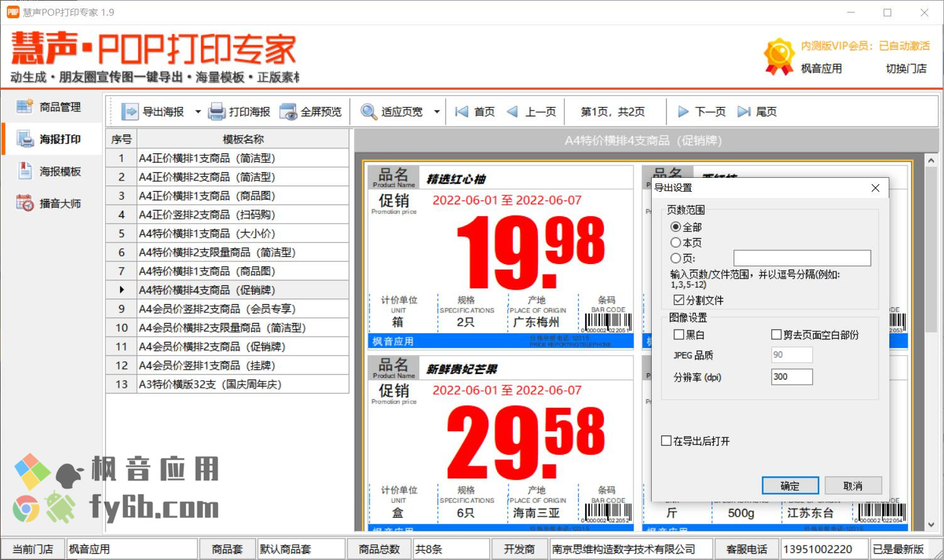944x560 pixels.
Task: Open 商品管理 in the sidebar
Action: pos(52,107)
